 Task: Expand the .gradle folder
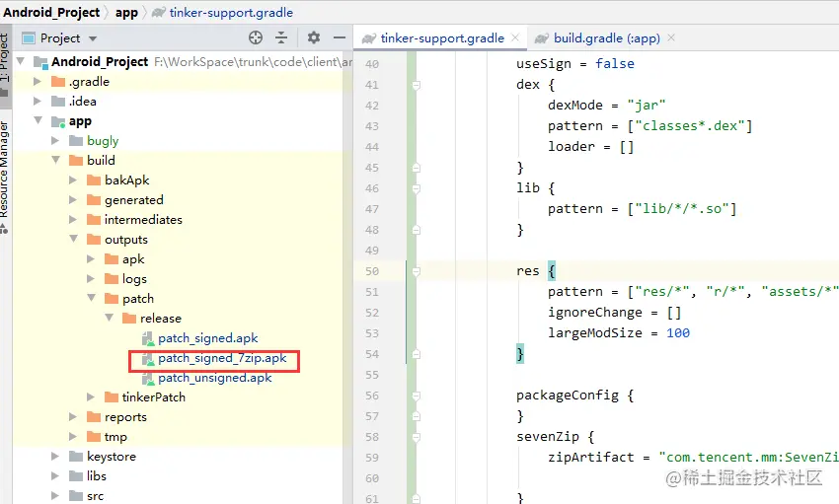pos(38,81)
